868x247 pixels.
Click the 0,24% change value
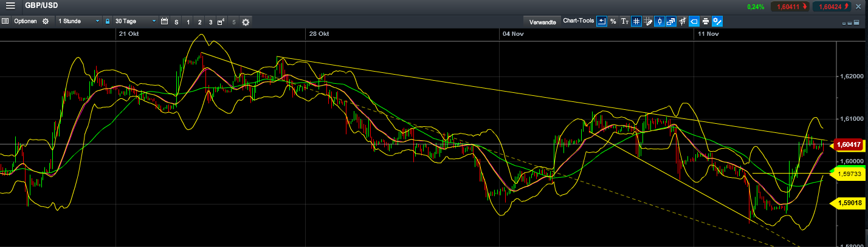click(x=756, y=7)
